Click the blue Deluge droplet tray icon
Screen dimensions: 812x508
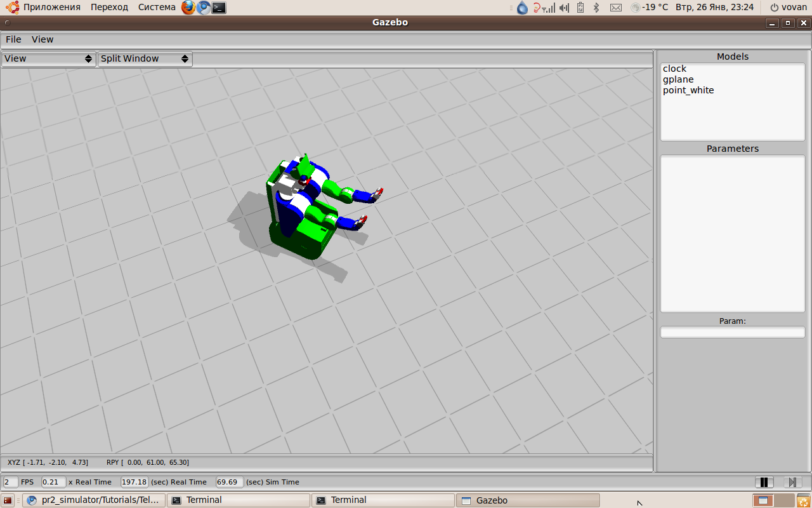522,8
